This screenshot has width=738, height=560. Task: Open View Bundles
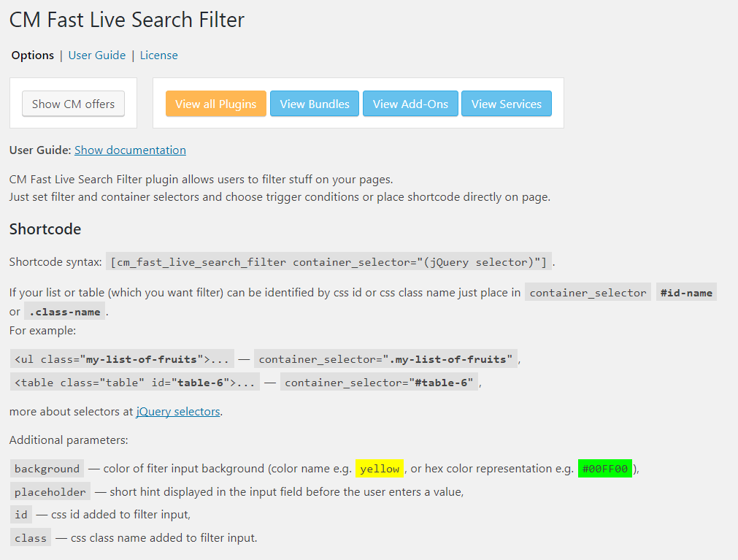click(315, 104)
